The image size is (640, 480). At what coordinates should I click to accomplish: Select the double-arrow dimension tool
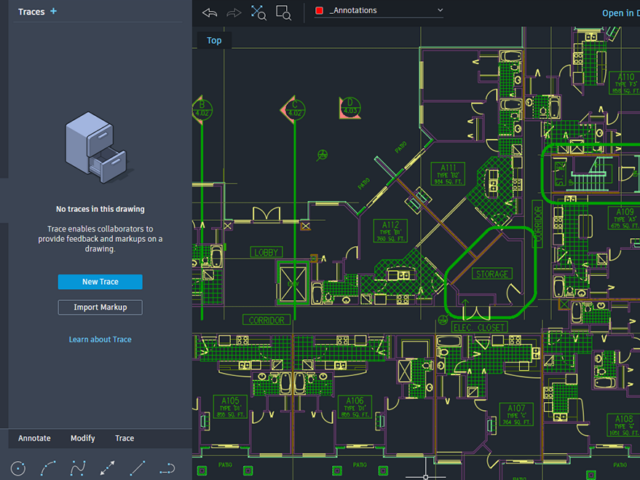pos(108,468)
